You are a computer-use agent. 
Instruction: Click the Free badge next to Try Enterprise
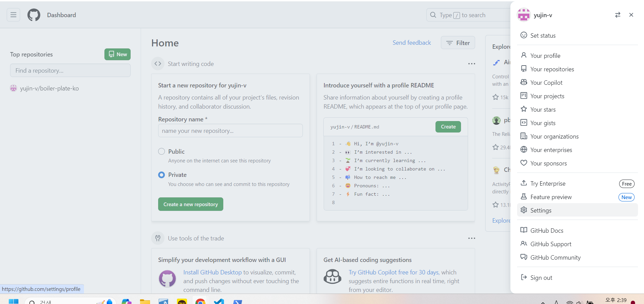(x=627, y=184)
